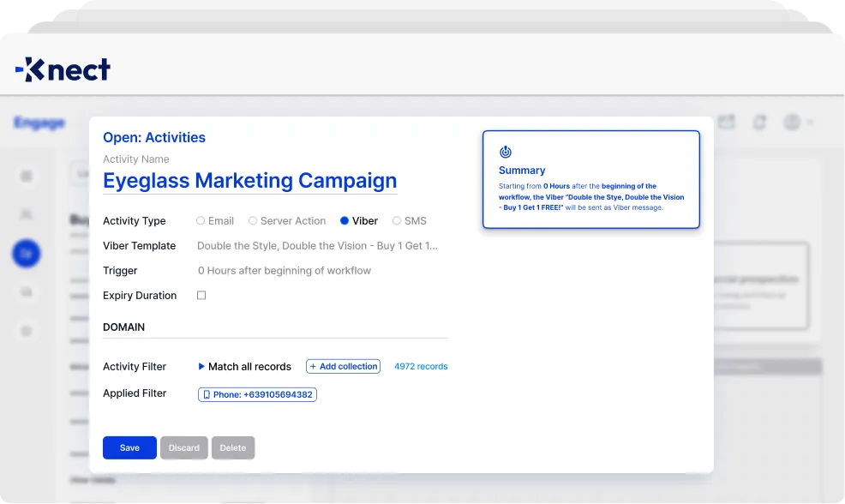This screenshot has width=845, height=504.
Task: Select the Server Action activity type
Action: pyautogui.click(x=253, y=221)
